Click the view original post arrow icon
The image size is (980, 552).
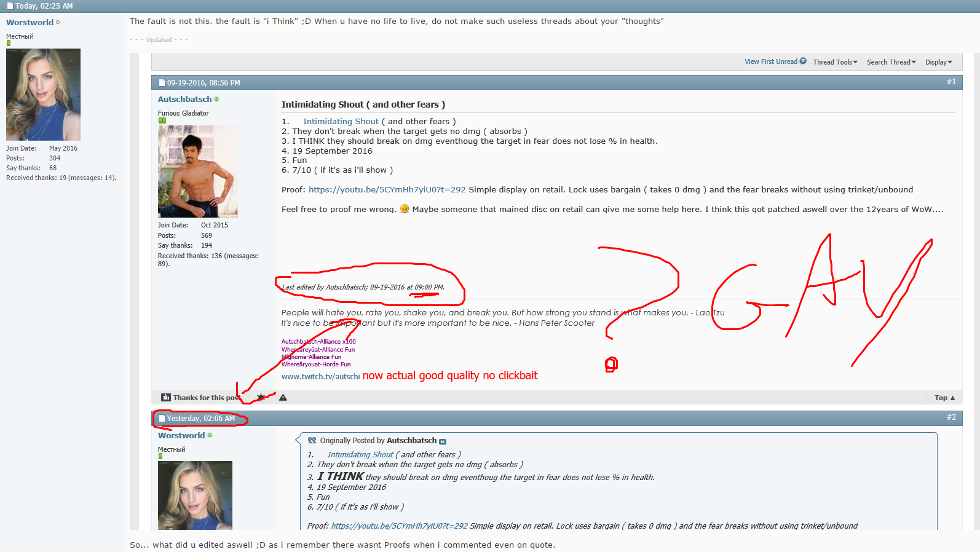pyautogui.click(x=443, y=441)
